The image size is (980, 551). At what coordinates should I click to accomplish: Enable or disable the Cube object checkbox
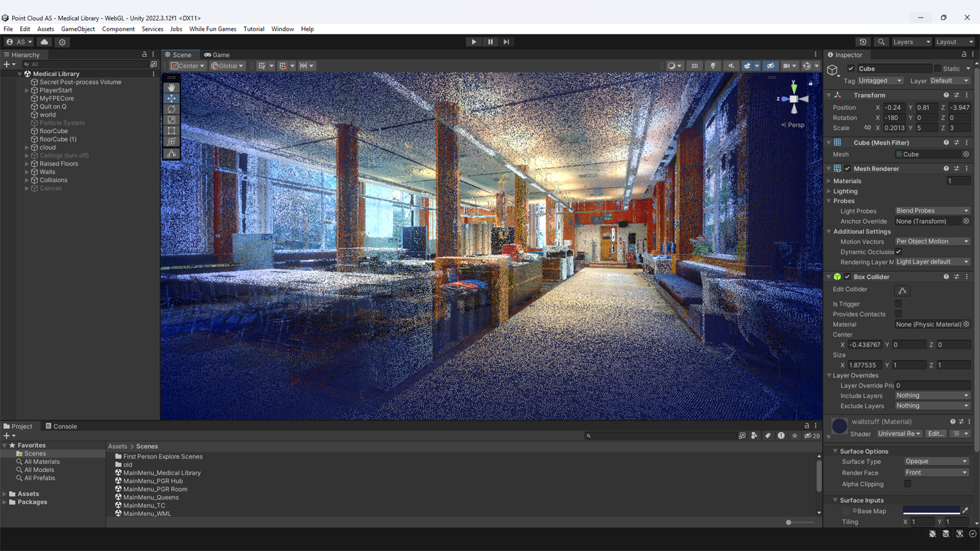coord(851,69)
